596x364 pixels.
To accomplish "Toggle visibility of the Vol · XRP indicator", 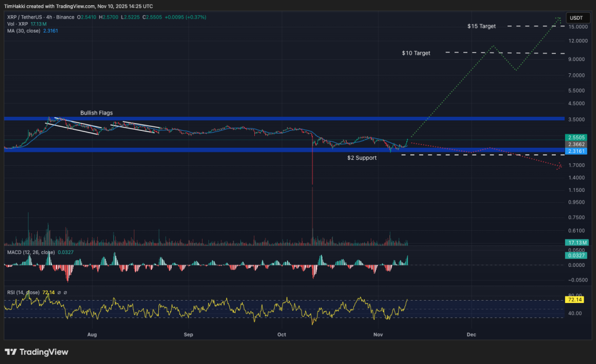I will click(17, 24).
